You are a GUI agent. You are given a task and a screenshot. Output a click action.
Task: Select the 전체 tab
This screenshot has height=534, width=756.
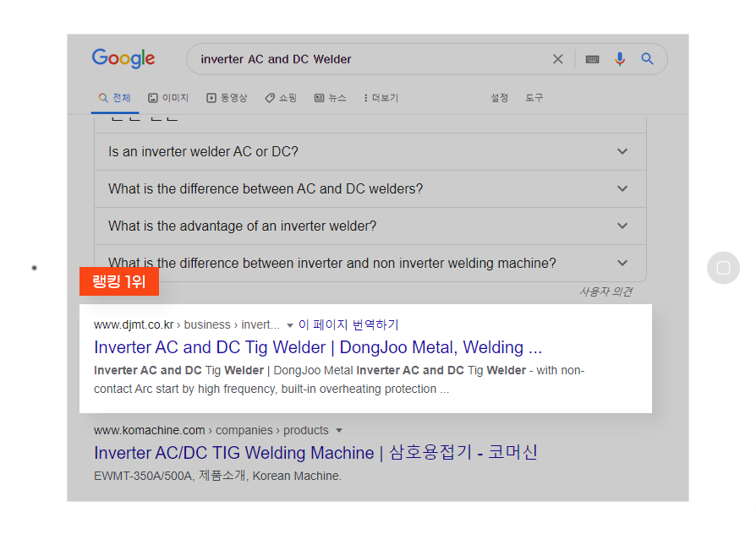tap(115, 98)
